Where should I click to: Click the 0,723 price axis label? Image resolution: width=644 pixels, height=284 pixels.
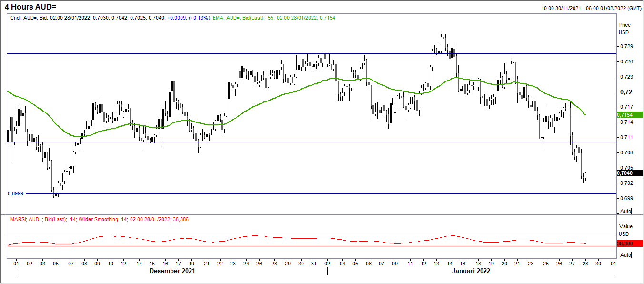pos(626,77)
